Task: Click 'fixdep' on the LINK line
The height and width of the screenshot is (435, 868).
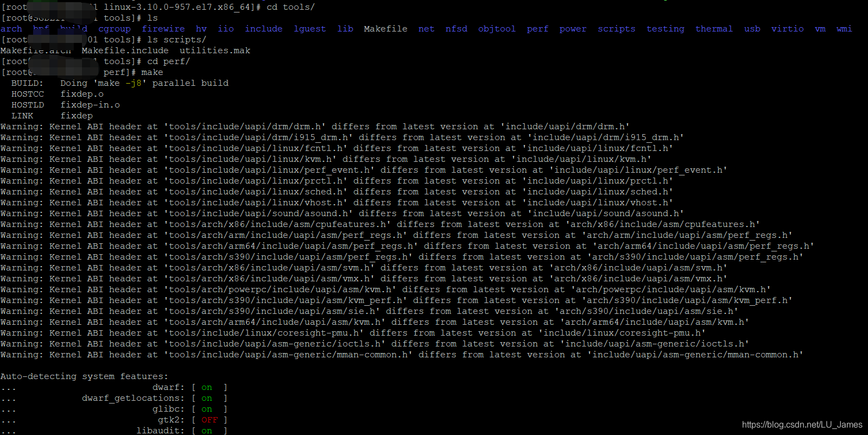Action: click(77, 116)
